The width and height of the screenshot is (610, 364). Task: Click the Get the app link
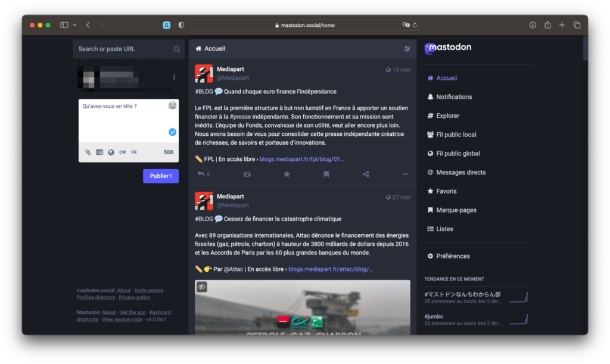pos(132,312)
